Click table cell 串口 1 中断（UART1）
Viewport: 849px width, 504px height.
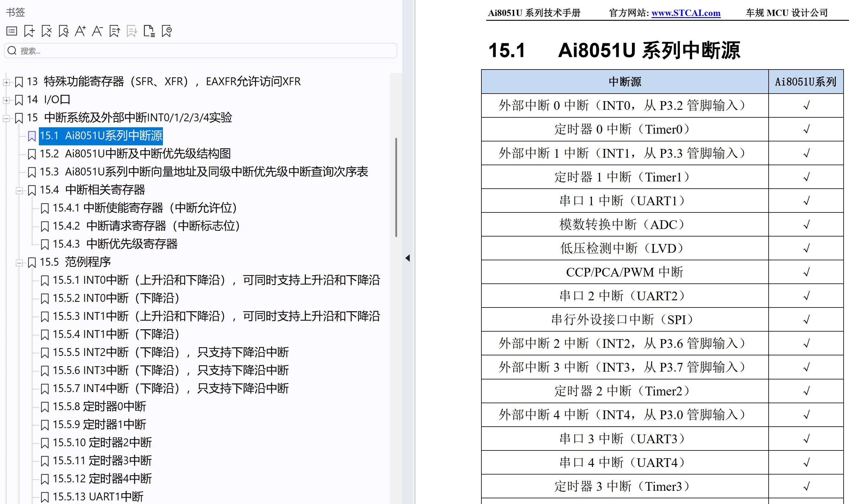click(625, 201)
